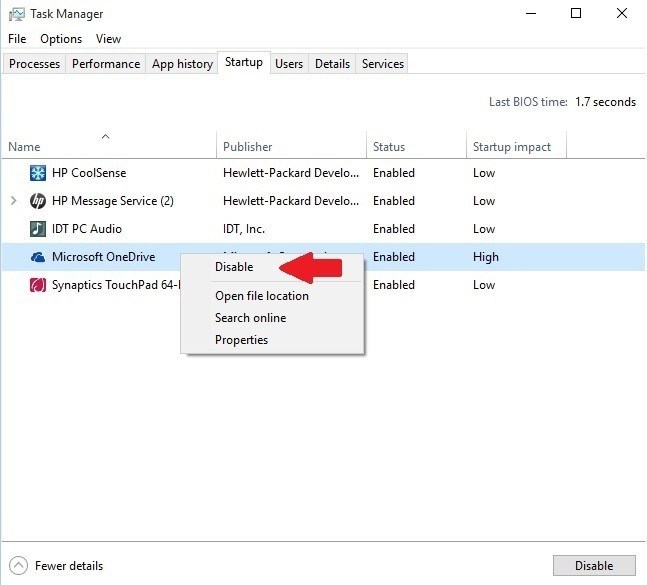Select the HP CoolSense row name
The image size is (647, 585).
pos(89,173)
